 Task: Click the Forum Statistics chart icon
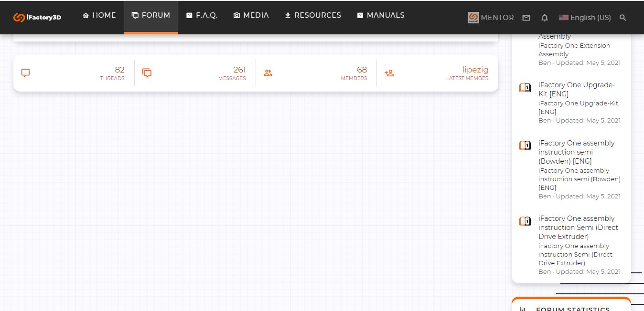tap(523, 309)
